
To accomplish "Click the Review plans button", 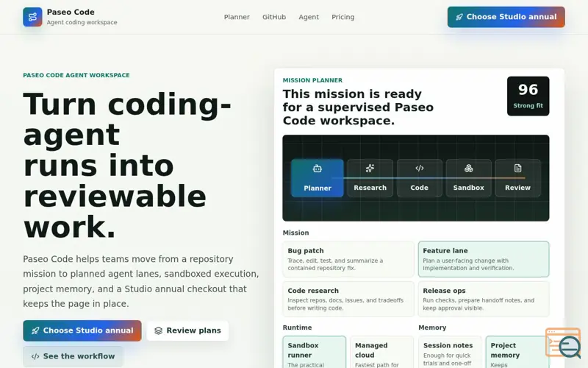I will [x=187, y=330].
